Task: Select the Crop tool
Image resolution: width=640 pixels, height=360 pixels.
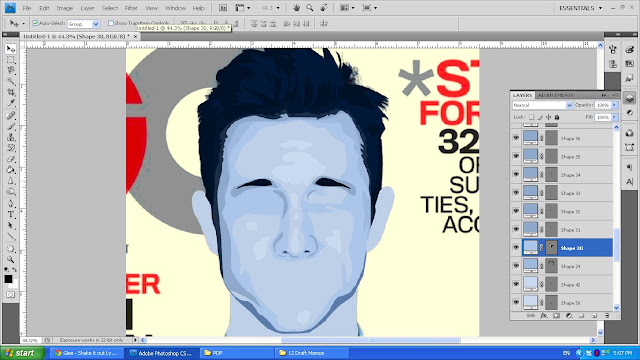Action: [x=11, y=93]
